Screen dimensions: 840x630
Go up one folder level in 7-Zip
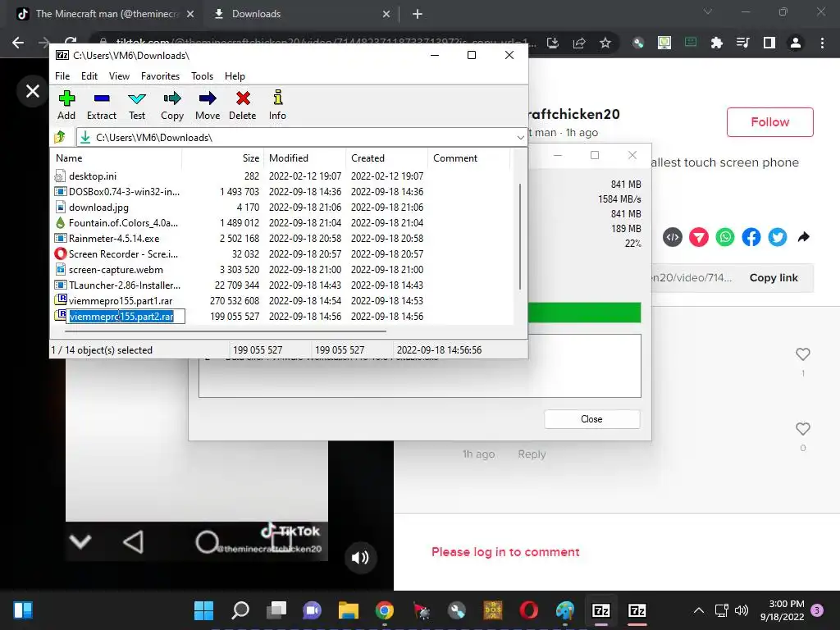pos(60,137)
